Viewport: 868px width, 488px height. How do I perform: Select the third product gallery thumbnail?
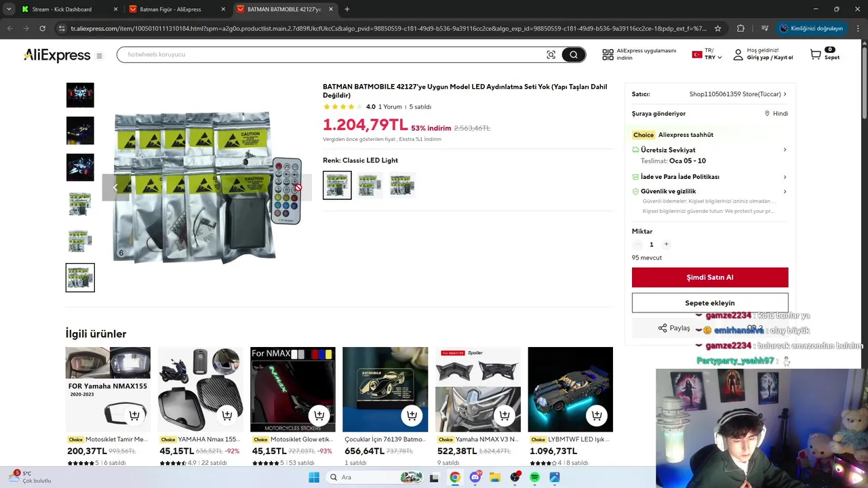tap(80, 167)
